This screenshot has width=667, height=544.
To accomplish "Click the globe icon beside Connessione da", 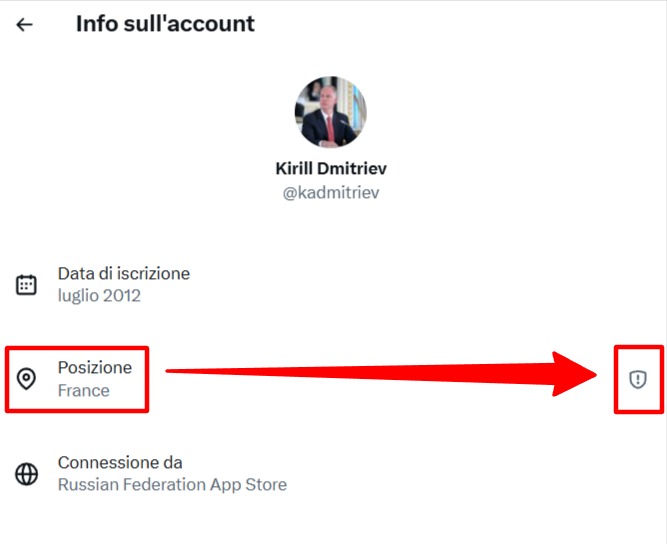I will (27, 474).
